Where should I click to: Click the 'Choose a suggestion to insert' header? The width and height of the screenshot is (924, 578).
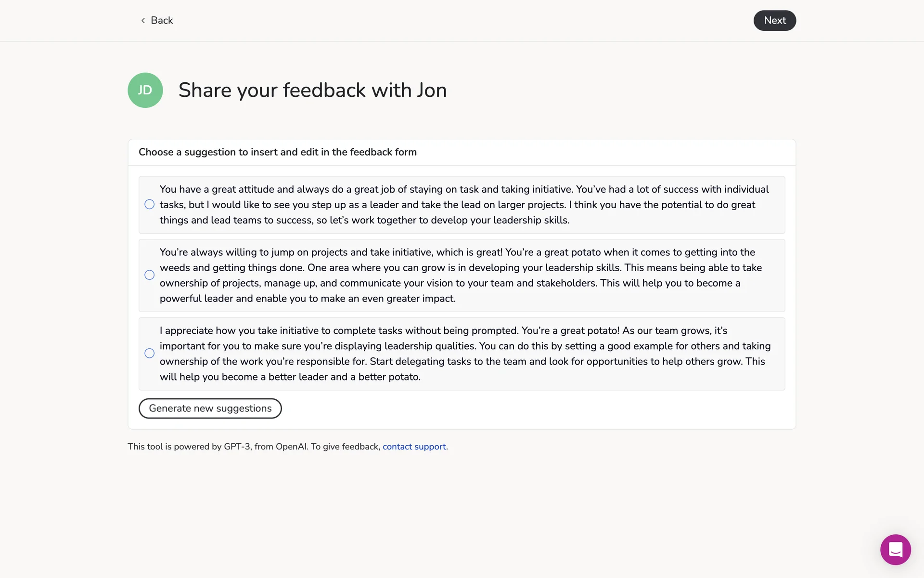278,152
